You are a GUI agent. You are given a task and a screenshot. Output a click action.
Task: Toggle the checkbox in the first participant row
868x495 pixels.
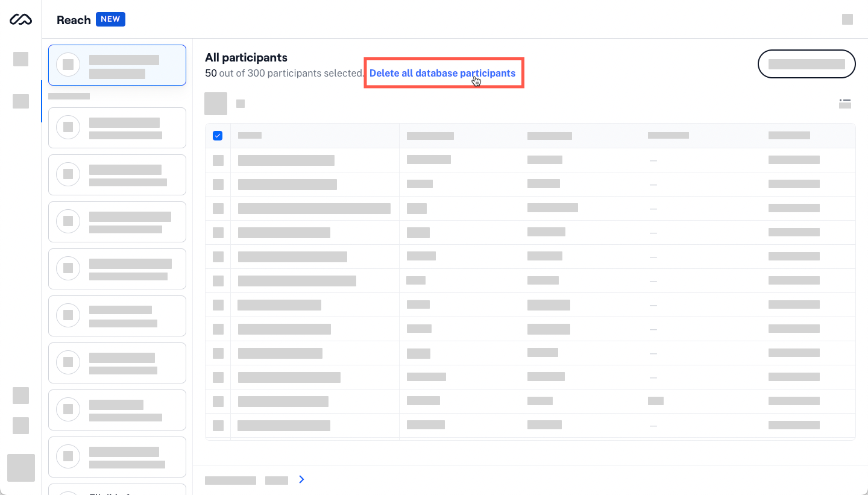pos(218,160)
